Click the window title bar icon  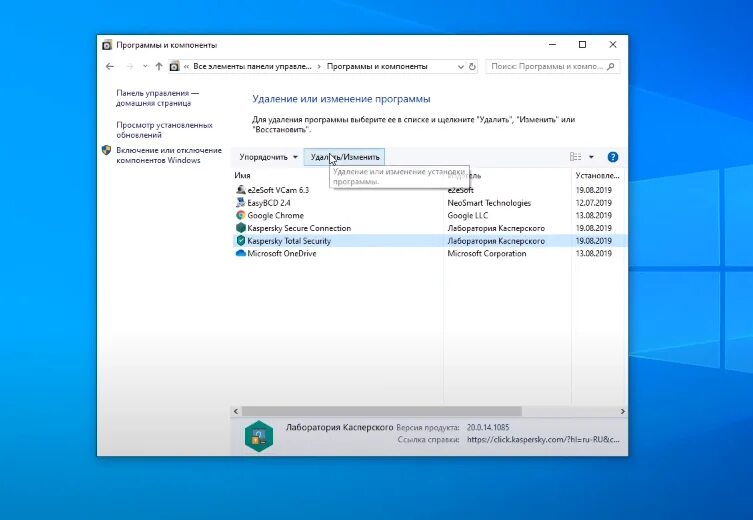107,45
